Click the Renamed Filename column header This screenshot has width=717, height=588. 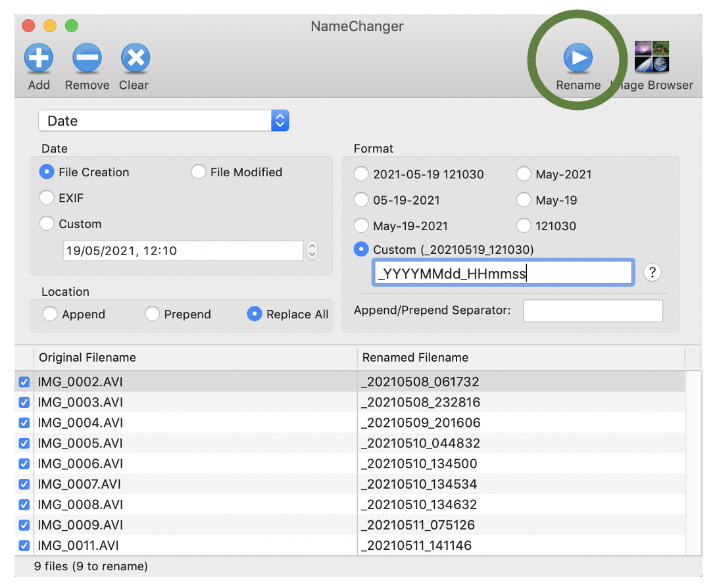click(521, 358)
